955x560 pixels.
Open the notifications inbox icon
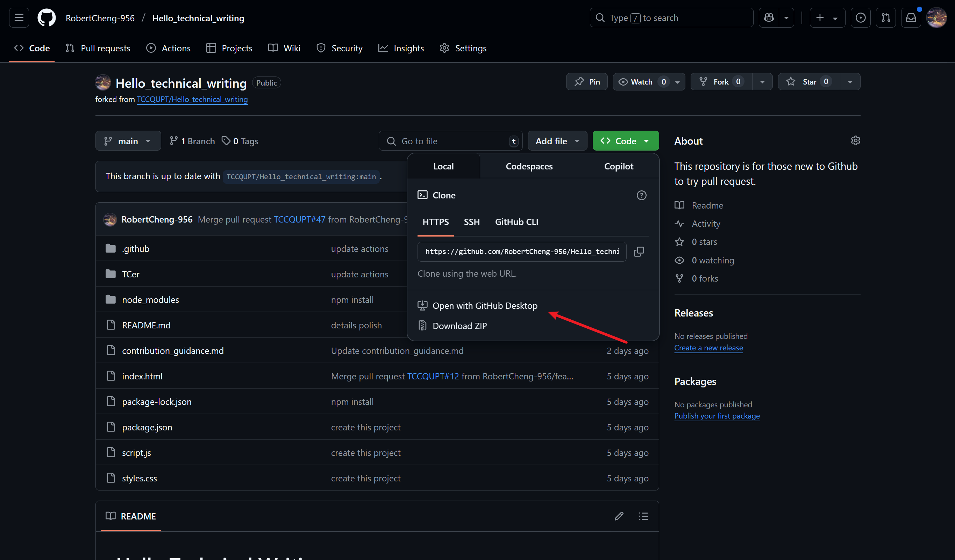pos(911,18)
